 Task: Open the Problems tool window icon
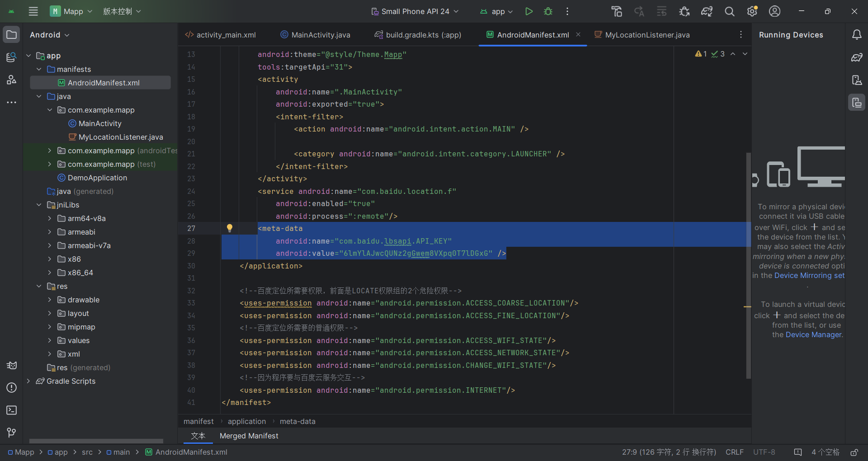click(x=11, y=388)
